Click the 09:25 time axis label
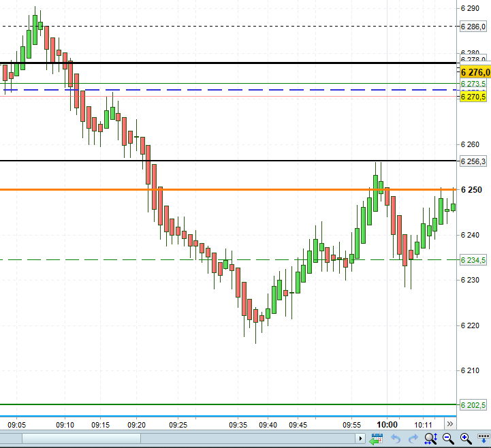The width and height of the screenshot is (491, 448). [178, 425]
